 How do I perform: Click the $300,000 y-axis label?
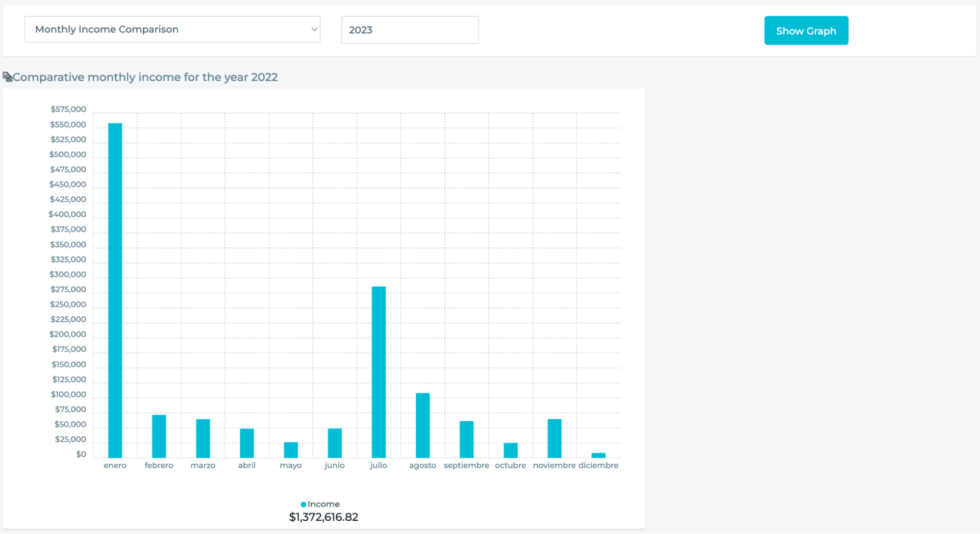click(68, 275)
